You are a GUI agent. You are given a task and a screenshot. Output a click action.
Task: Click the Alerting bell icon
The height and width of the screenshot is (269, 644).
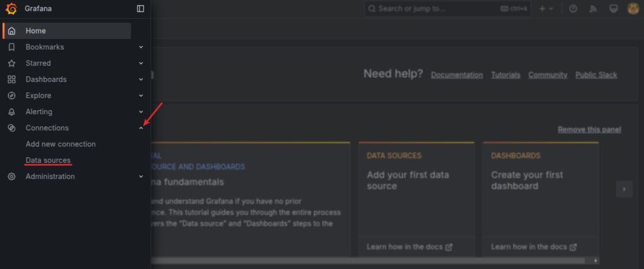tap(11, 112)
